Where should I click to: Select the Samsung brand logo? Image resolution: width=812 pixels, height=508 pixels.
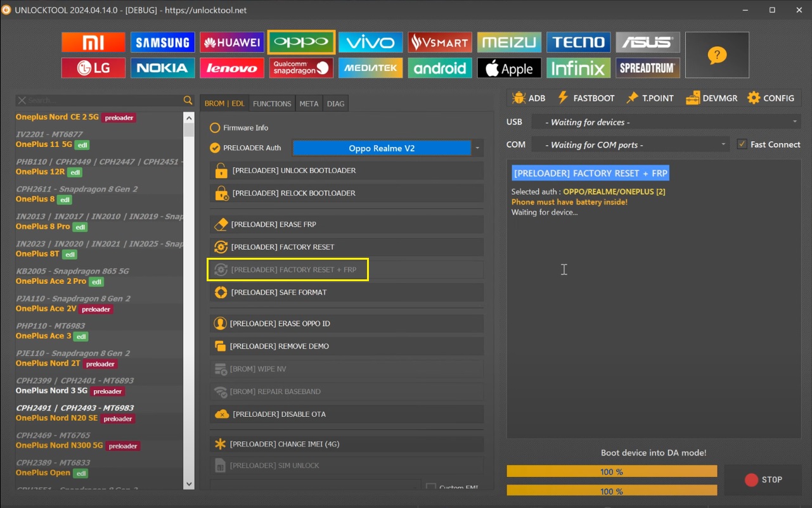tap(163, 42)
